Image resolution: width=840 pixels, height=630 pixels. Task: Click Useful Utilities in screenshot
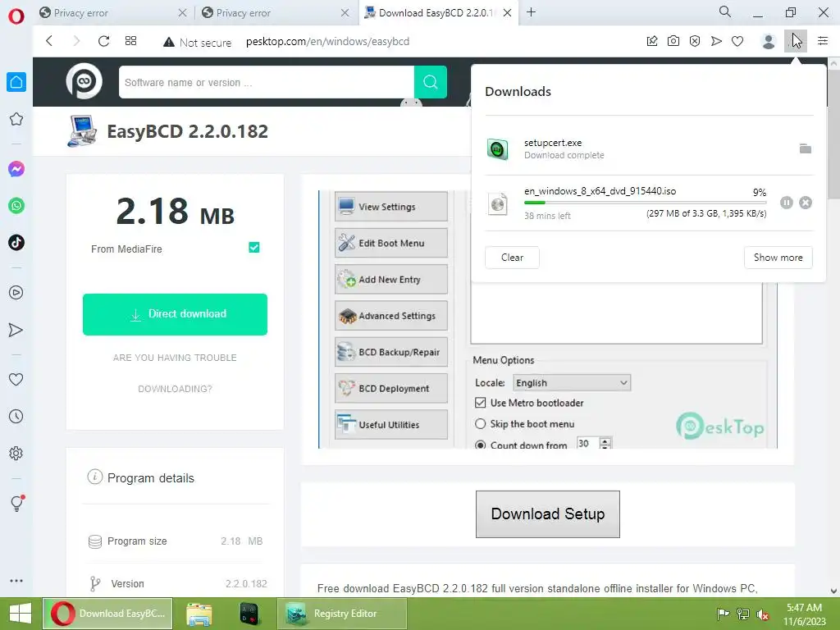click(391, 424)
